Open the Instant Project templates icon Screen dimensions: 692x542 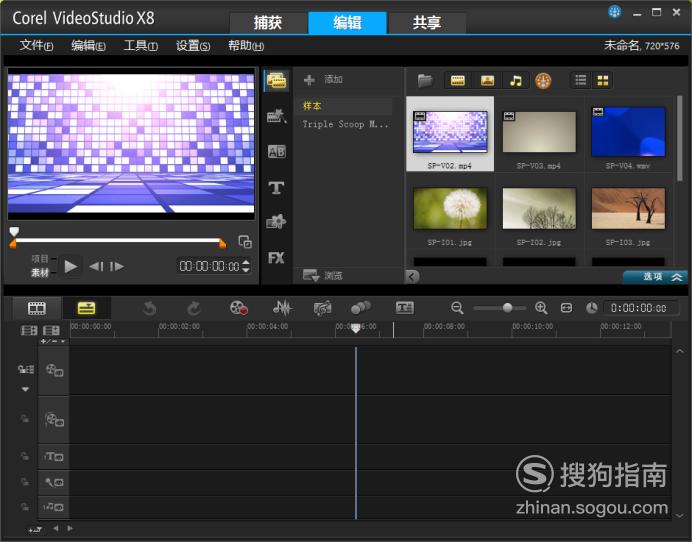277,116
